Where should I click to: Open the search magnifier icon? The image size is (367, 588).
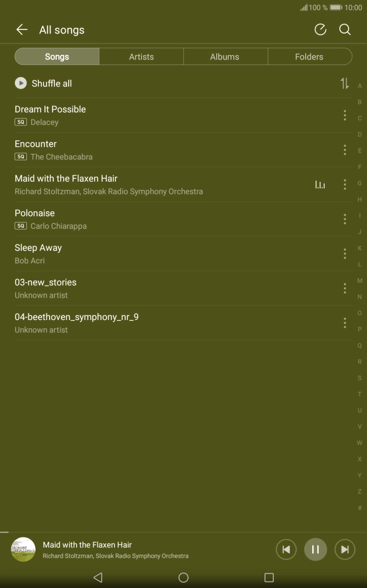[x=345, y=30]
